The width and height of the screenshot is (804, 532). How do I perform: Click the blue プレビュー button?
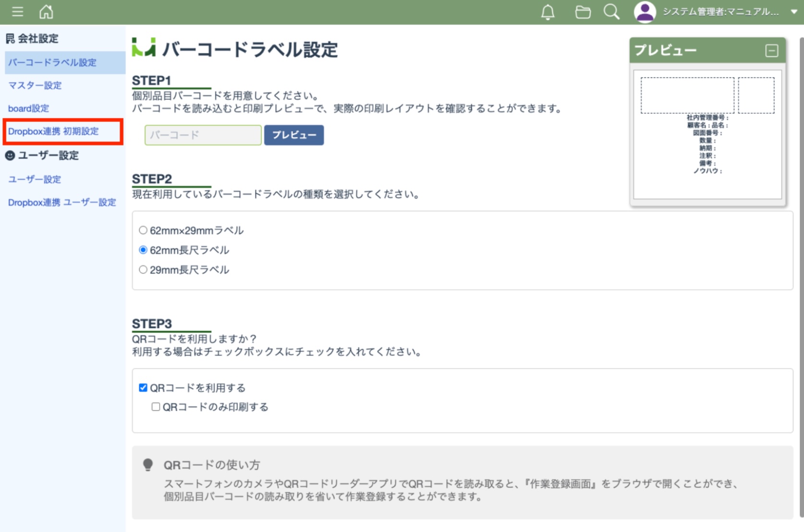pos(293,135)
